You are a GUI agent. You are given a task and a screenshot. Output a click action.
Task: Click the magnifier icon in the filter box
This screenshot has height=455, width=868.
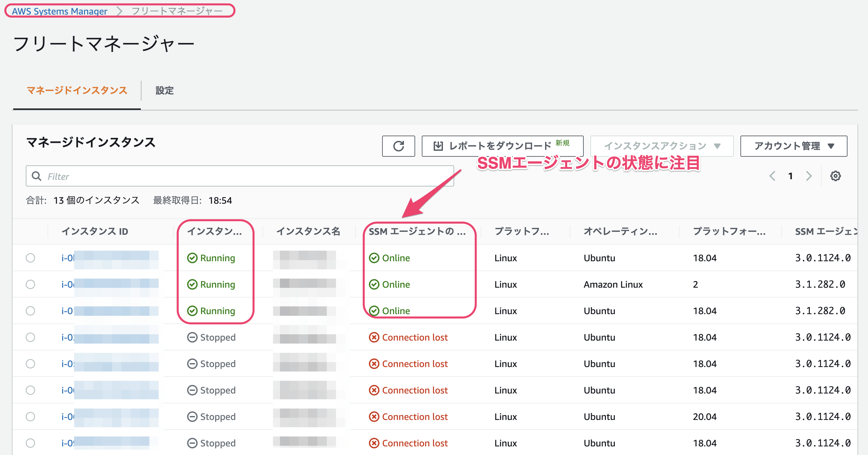click(x=37, y=176)
